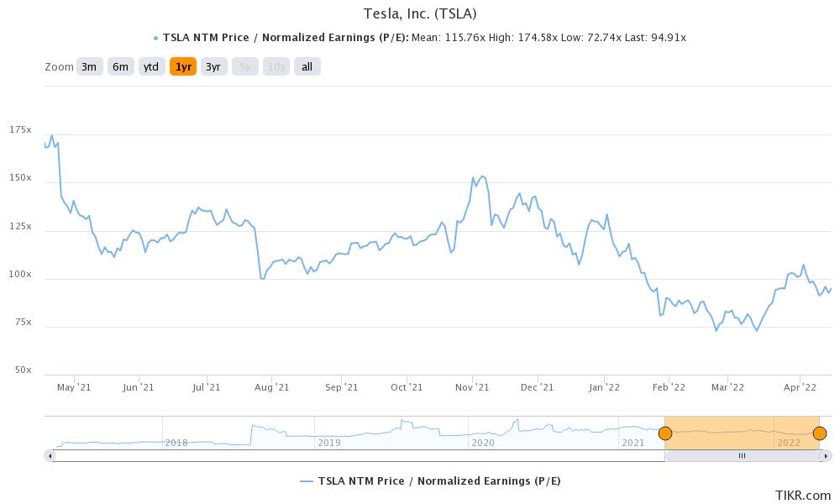Click the blue dot beside TSLA NTM Price header
The width and height of the screenshot is (840, 504).
[x=156, y=38]
